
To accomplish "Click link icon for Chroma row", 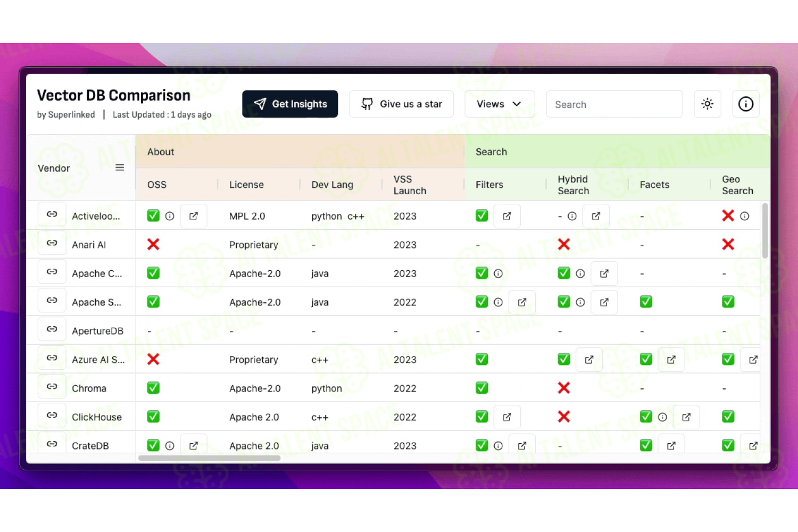I will click(52, 387).
